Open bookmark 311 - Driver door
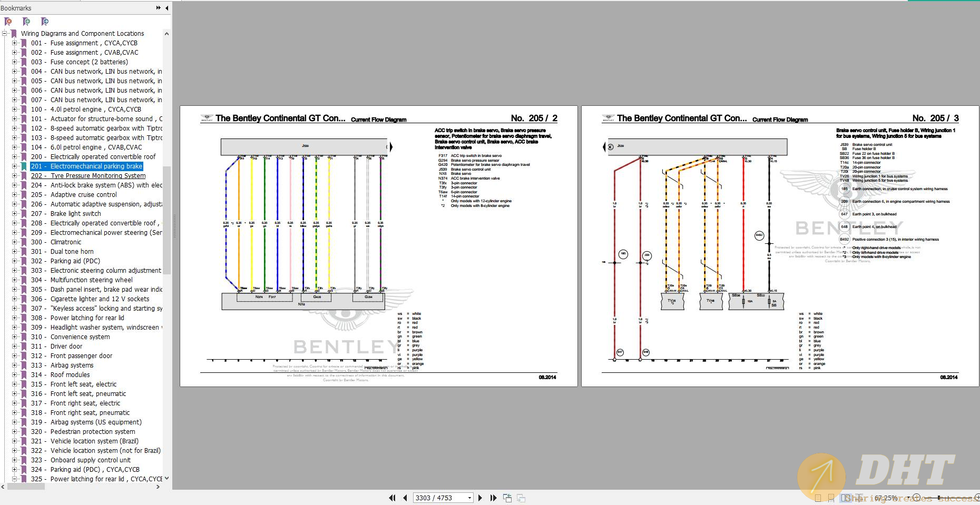Image resolution: width=980 pixels, height=505 pixels. pyautogui.click(x=56, y=346)
